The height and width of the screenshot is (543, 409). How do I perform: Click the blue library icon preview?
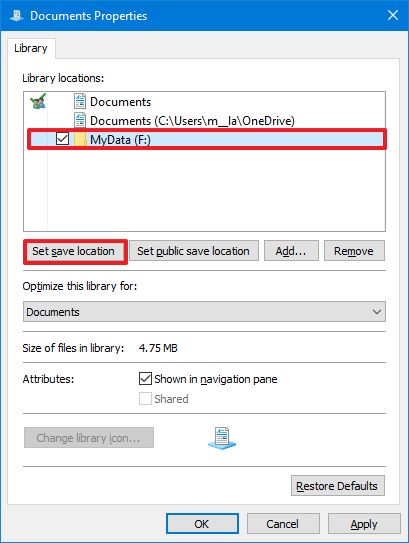click(222, 438)
